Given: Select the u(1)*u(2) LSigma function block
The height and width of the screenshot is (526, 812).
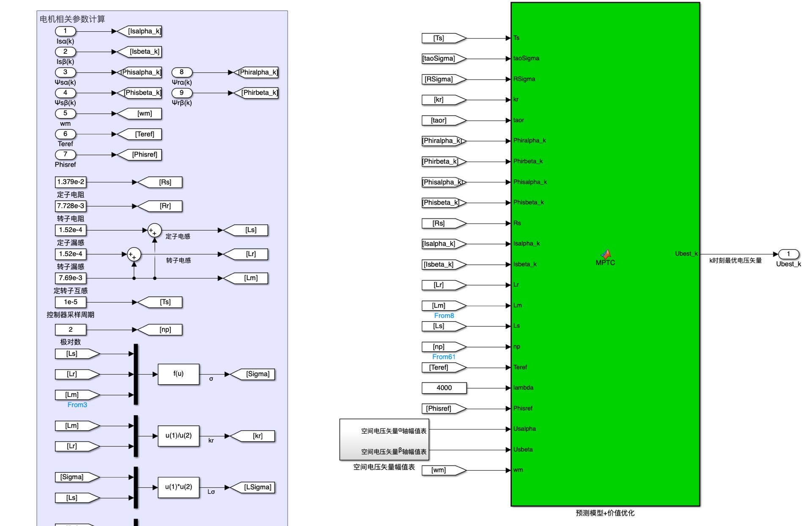Looking at the screenshot, I should (x=178, y=487).
